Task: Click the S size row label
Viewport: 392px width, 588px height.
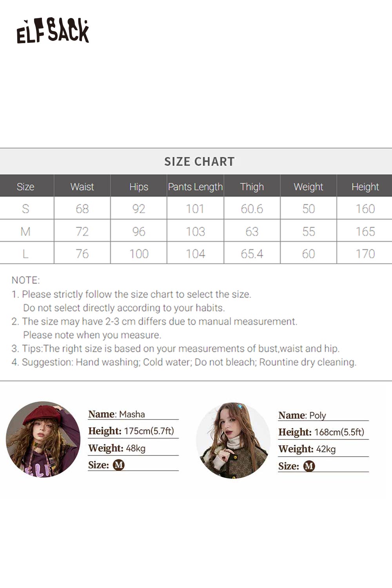Action: tap(25, 209)
